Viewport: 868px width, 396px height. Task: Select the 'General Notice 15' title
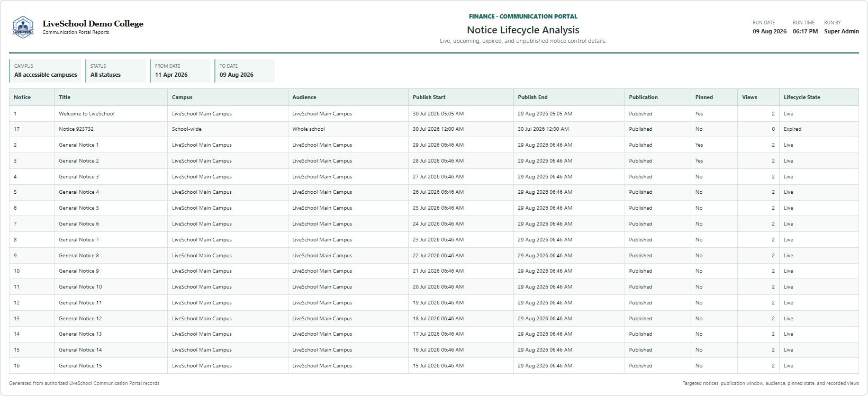click(x=80, y=366)
